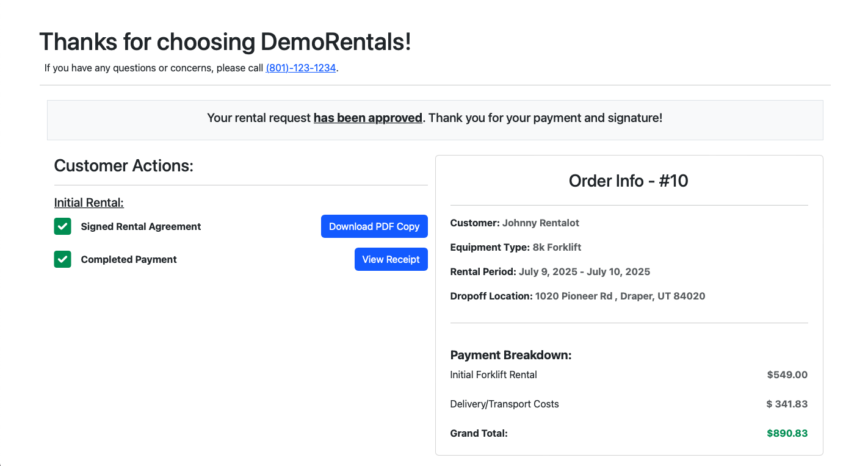Viewport: 868px width, 466px height.
Task: Select the Completed Payment label
Action: (129, 259)
